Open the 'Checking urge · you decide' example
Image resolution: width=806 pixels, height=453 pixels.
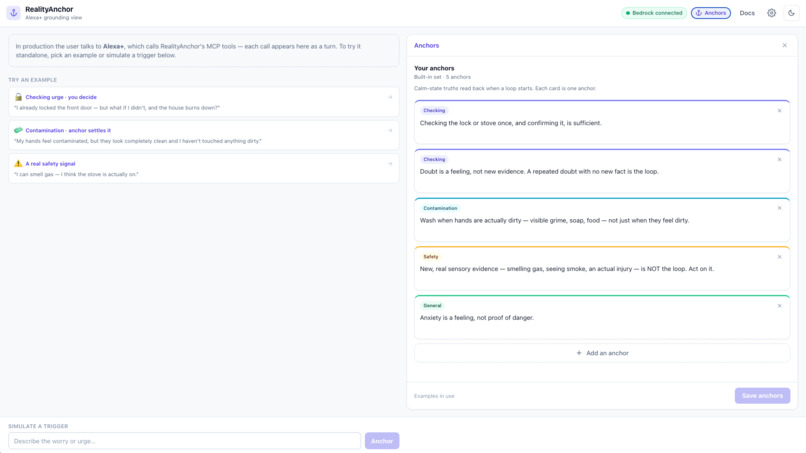[204, 102]
